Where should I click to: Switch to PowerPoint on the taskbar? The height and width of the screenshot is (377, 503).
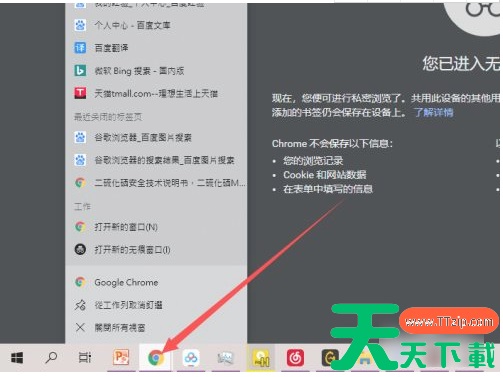[121, 358]
